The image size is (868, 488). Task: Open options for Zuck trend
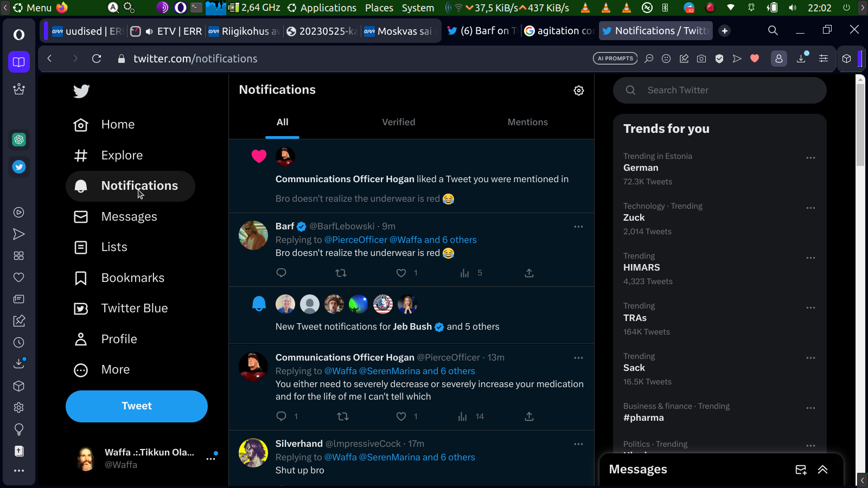[x=811, y=208]
